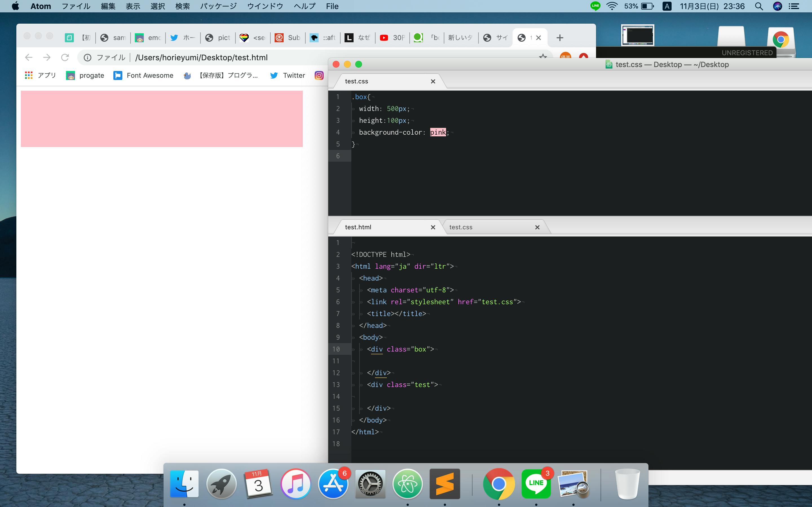
Task: Click the address bar showing test.html path
Action: 201,58
